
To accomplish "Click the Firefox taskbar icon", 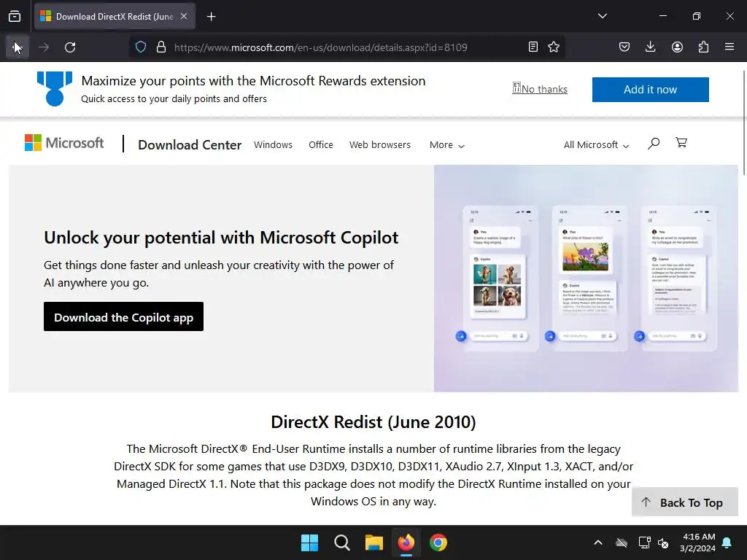I will point(406,542).
